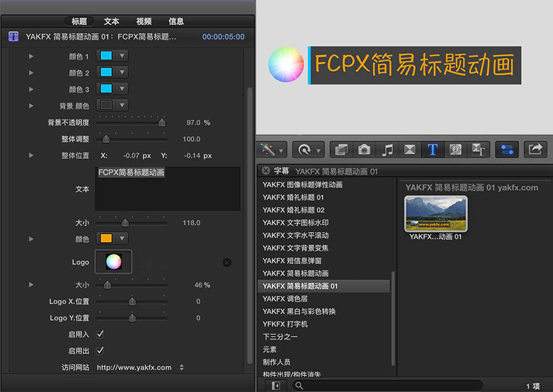The image size is (553, 392).
Task: Choose YFKFX 打字机 in the list
Action: [285, 324]
